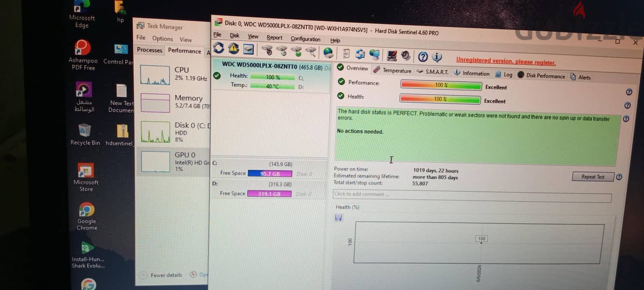Click the yellow warning alert toolbar icon
This screenshot has width=644, height=290.
233,48
